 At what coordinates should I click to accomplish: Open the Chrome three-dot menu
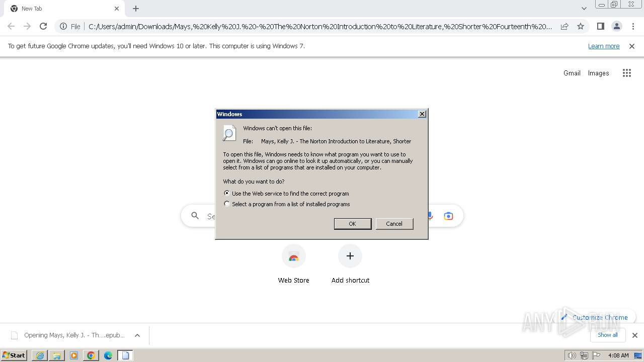coord(633,26)
